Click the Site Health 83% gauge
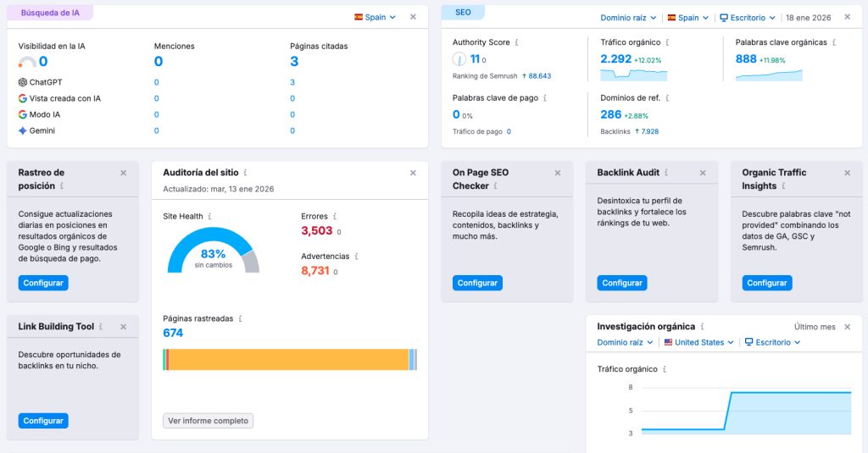868x453 pixels. point(213,251)
